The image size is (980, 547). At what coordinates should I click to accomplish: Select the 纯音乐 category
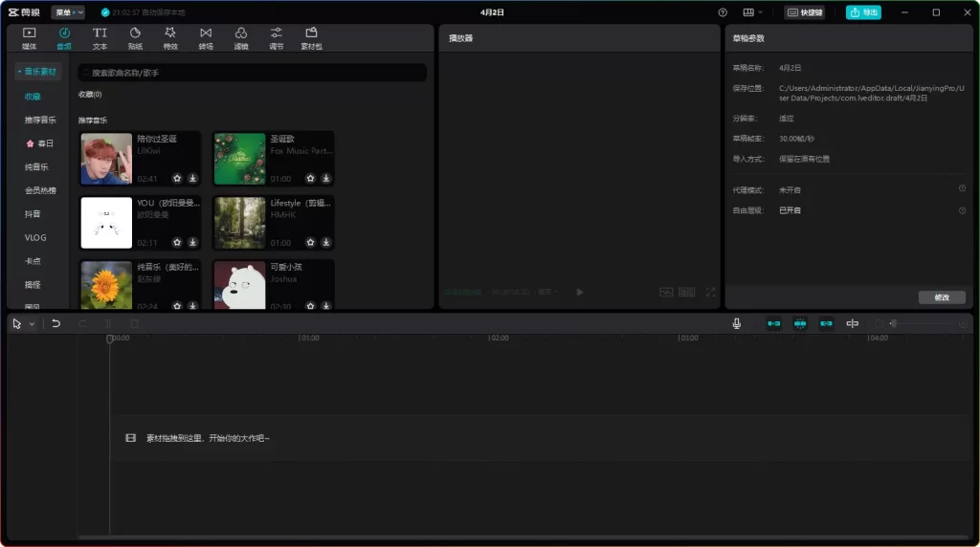(36, 166)
